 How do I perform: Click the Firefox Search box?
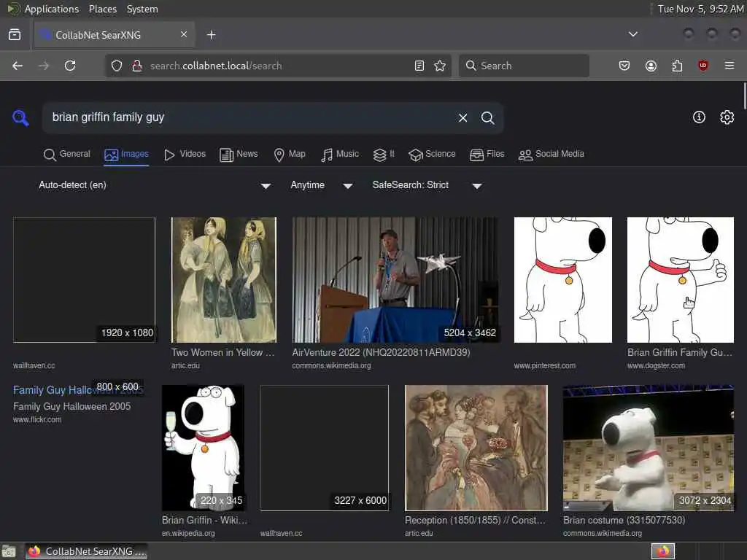point(524,66)
